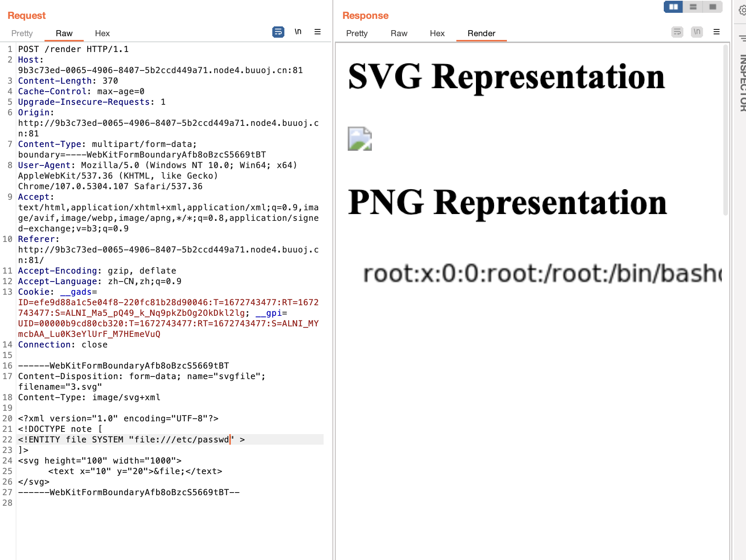Image resolution: width=746 pixels, height=560 pixels.
Task: Click filename="3.svg" line
Action: point(60,387)
